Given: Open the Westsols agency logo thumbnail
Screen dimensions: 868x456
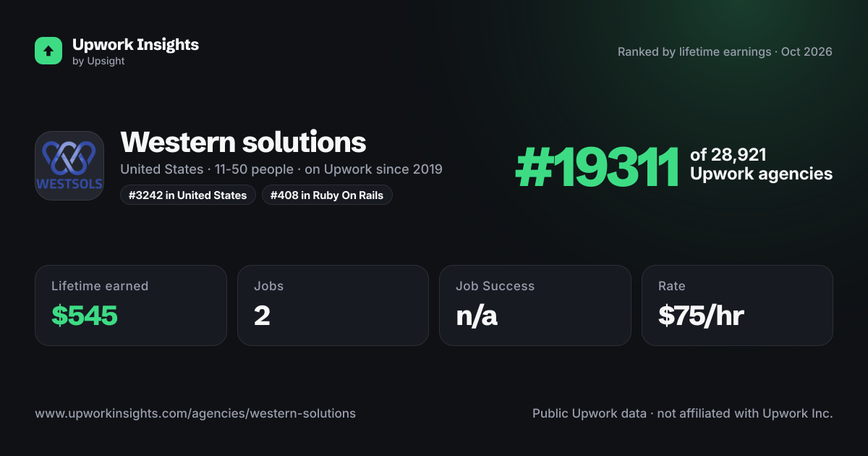Looking at the screenshot, I should pyautogui.click(x=69, y=166).
